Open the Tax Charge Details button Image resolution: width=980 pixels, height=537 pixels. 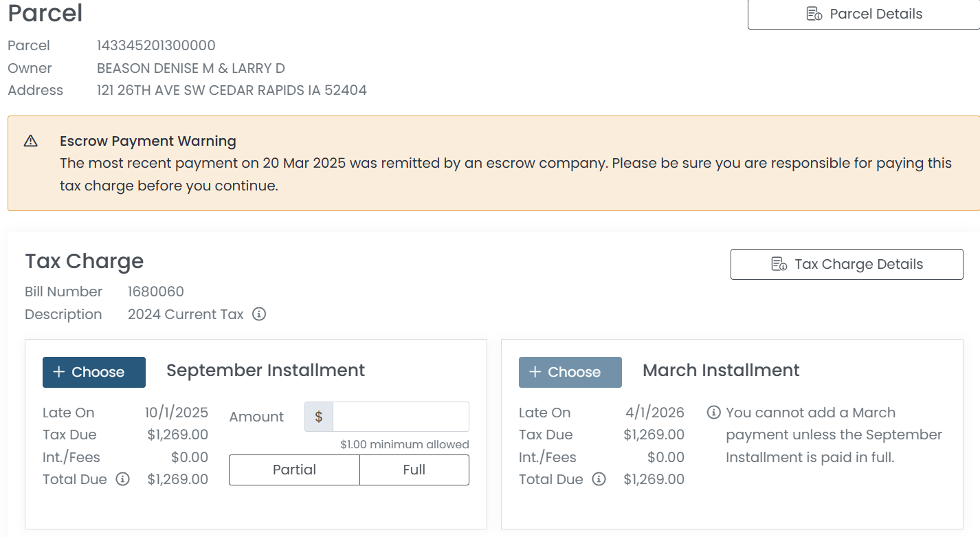[x=846, y=265]
